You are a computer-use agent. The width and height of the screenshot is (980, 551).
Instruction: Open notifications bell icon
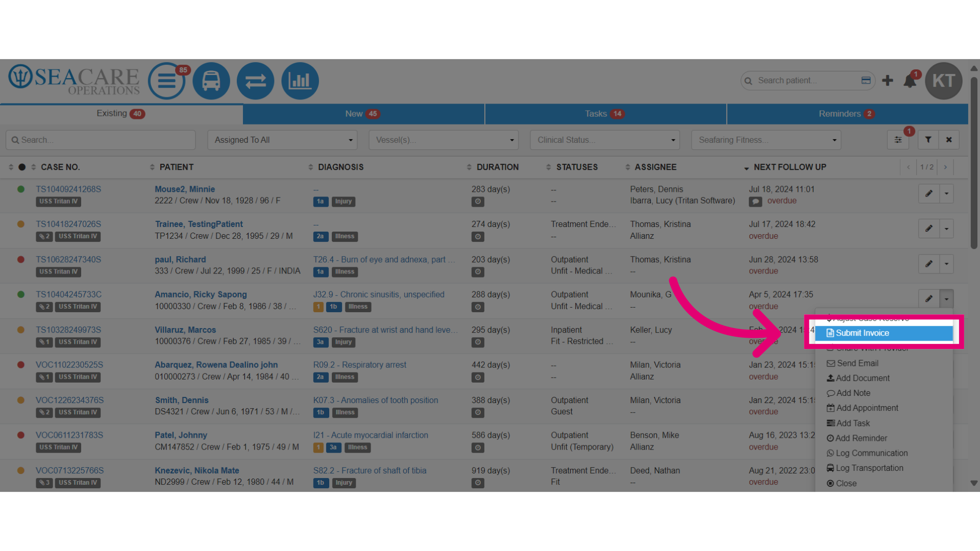(x=910, y=81)
